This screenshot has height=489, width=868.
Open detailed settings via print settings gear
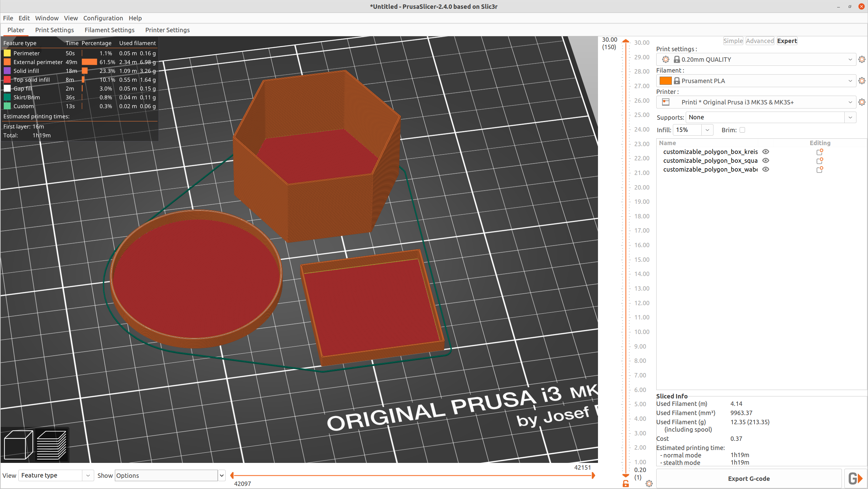tap(862, 59)
